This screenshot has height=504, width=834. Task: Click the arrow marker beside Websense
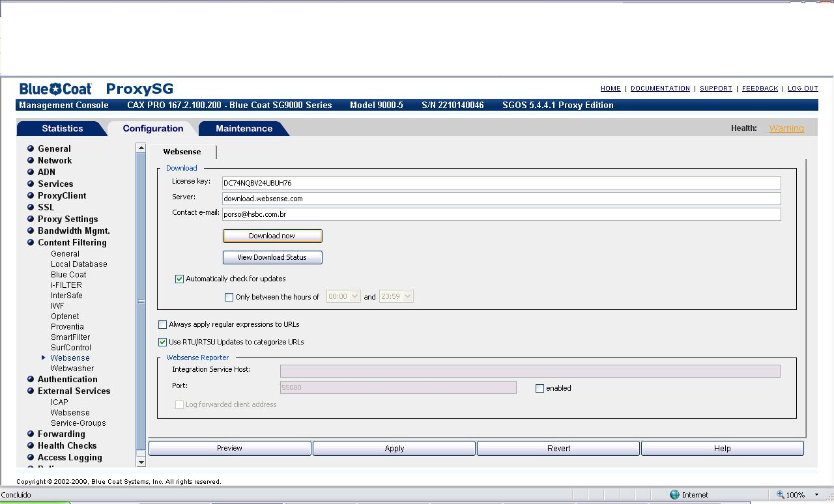44,357
